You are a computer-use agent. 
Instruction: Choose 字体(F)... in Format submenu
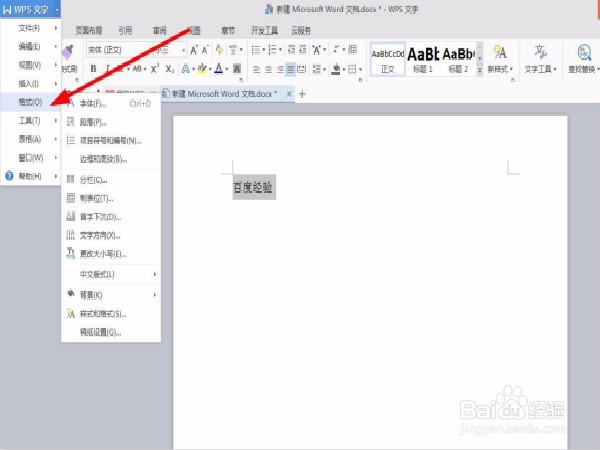[111, 103]
